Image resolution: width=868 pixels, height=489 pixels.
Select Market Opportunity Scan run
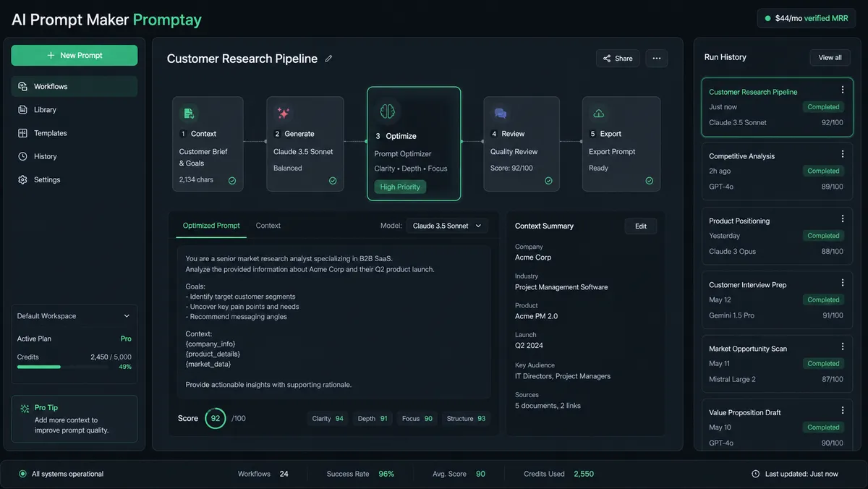(x=777, y=364)
